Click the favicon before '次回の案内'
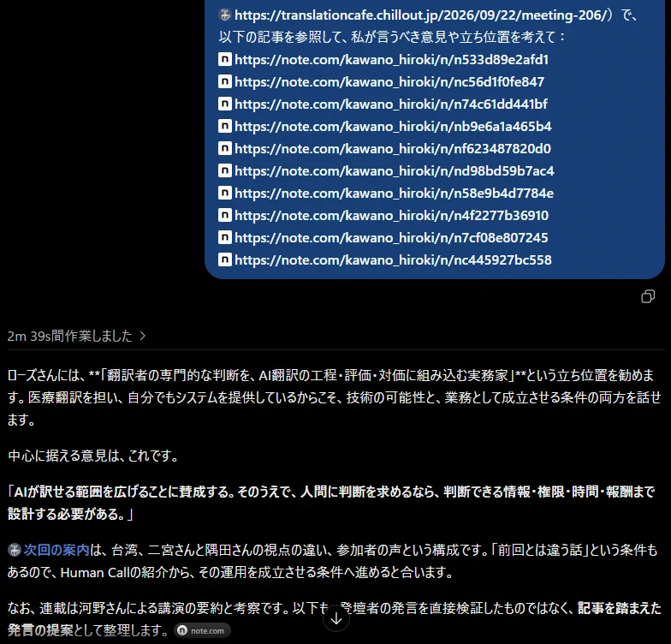This screenshot has height=644, width=671. [14, 550]
